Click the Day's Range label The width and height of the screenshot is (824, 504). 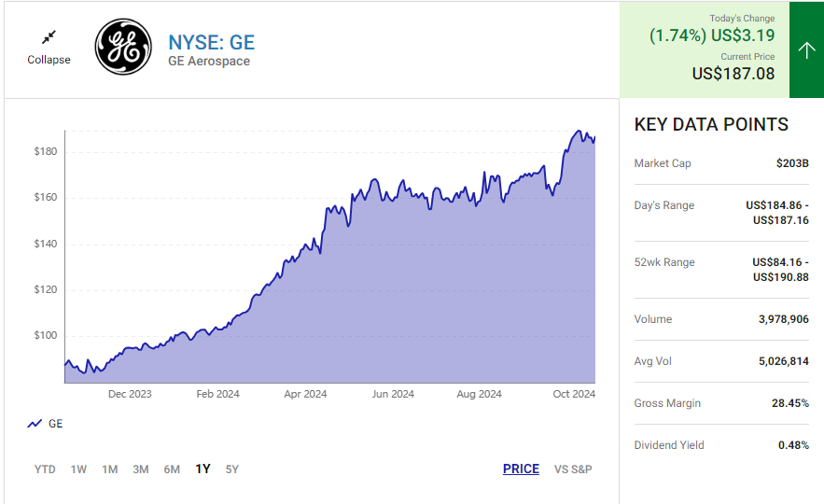[664, 205]
